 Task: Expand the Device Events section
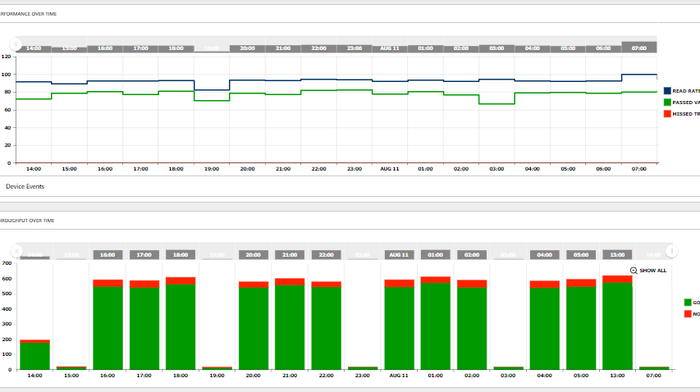(25, 187)
